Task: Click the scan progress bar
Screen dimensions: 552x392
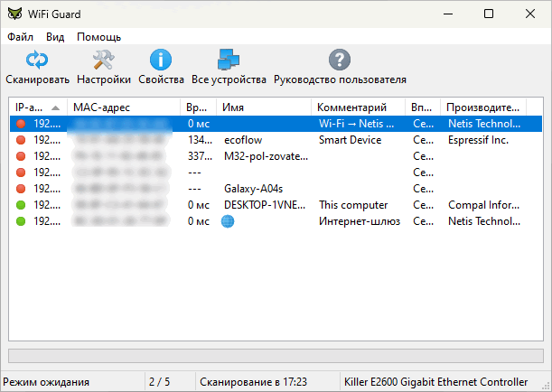Action: tap(276, 356)
